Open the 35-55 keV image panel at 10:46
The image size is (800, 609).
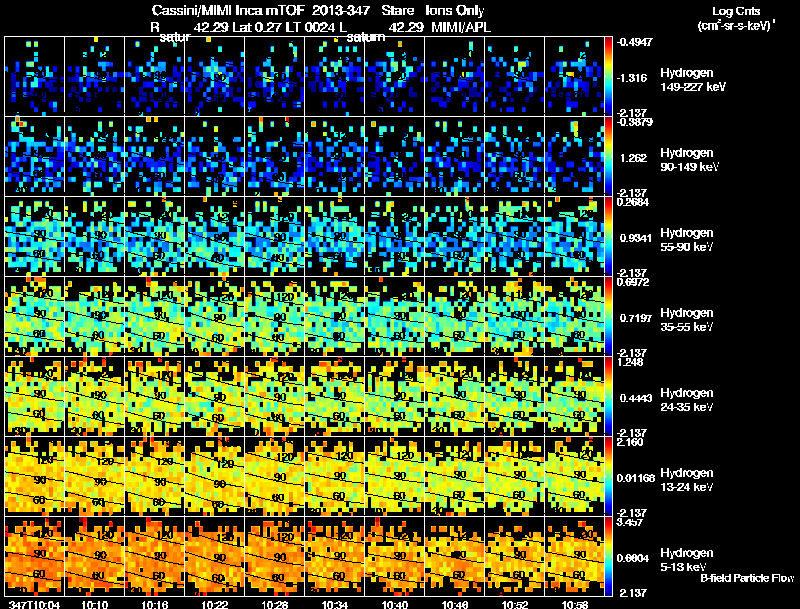coord(455,316)
